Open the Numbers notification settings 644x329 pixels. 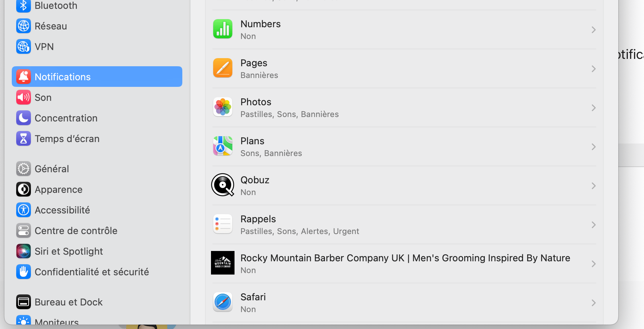(x=404, y=29)
